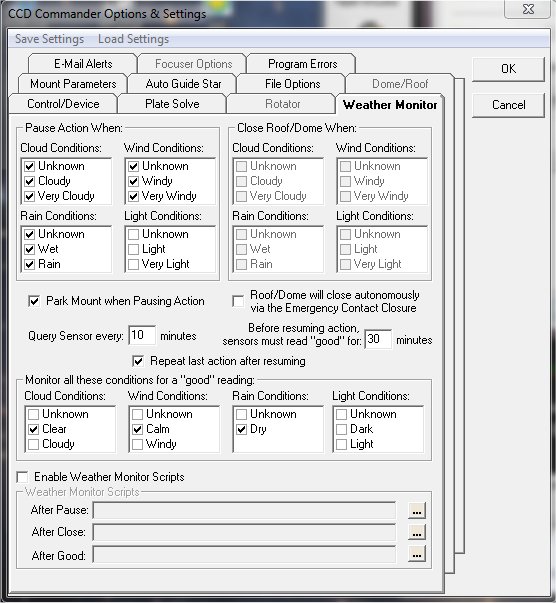Click browse button for After Pause script

click(x=417, y=511)
